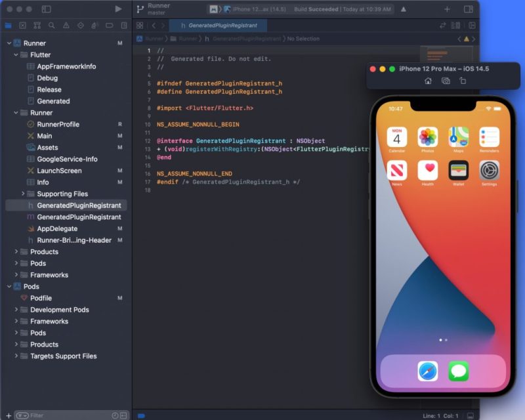Open the scheme selector Runner icon

point(213,9)
